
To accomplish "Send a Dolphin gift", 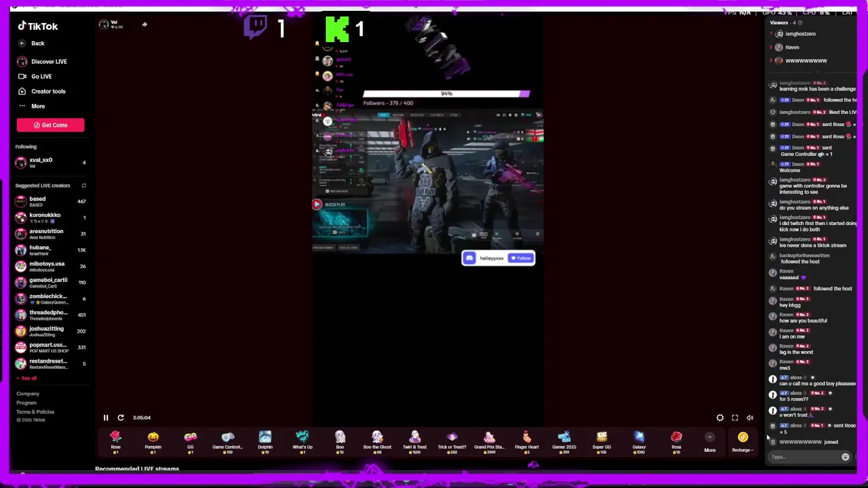I will click(265, 441).
